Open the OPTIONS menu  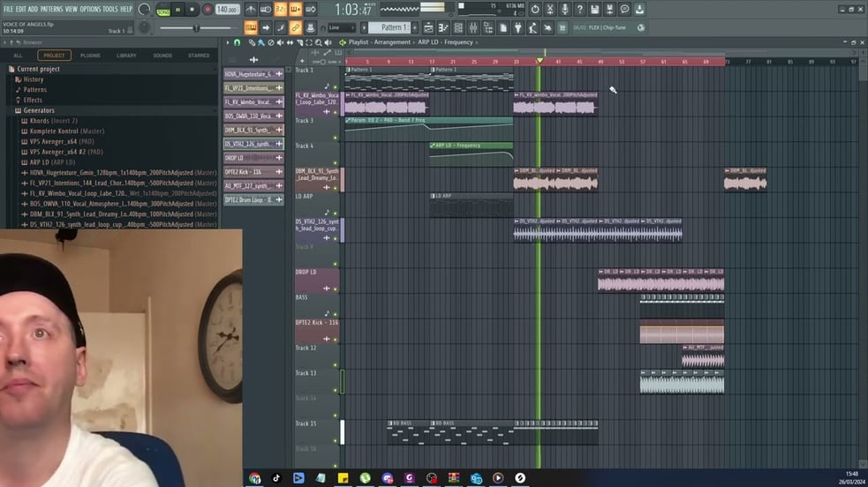pos(90,9)
